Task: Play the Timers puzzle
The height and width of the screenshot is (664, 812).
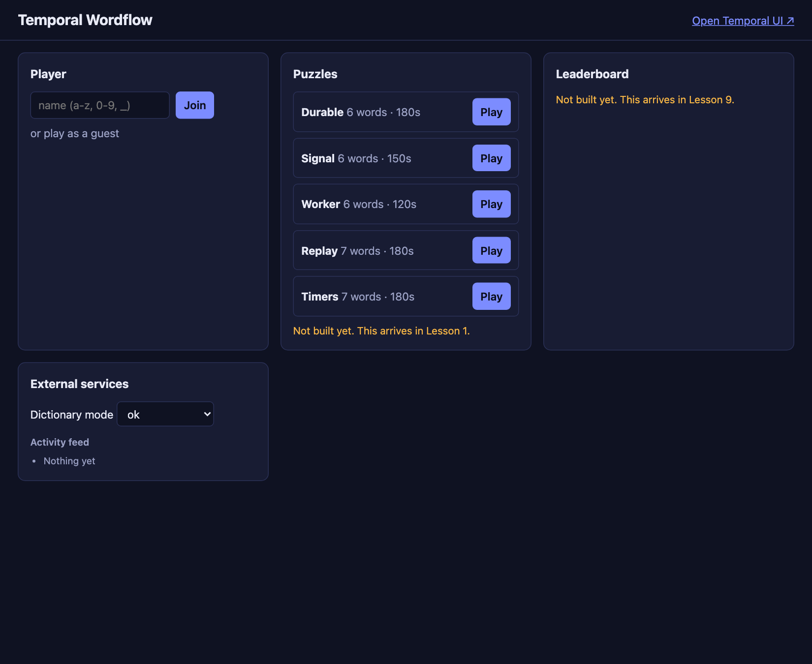Action: [x=491, y=297]
